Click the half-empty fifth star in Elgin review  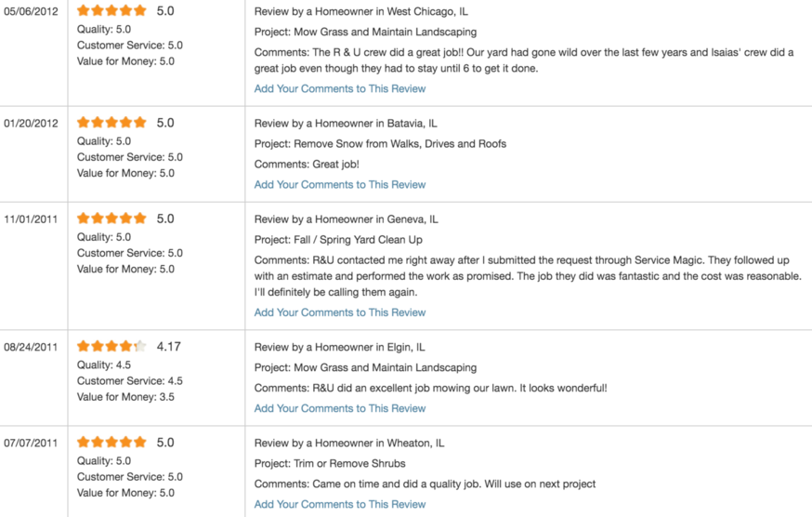(139, 346)
